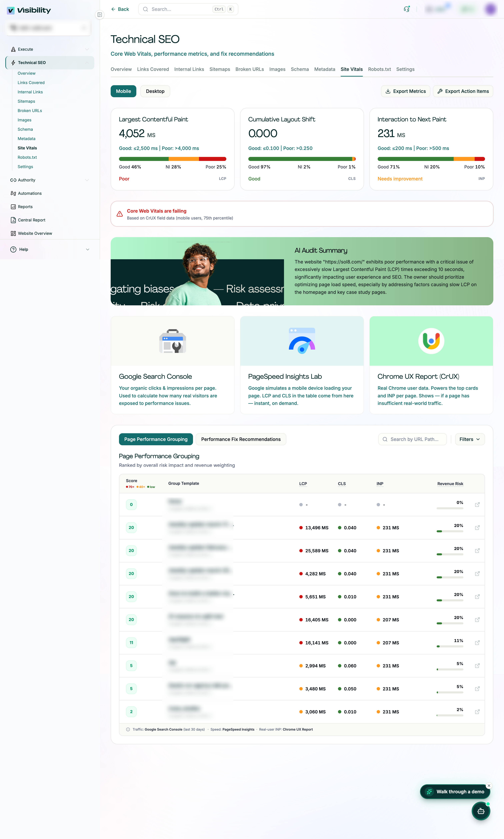This screenshot has height=839, width=504.
Task: Select Performance Fix Recommendations view
Action: pyautogui.click(x=241, y=439)
